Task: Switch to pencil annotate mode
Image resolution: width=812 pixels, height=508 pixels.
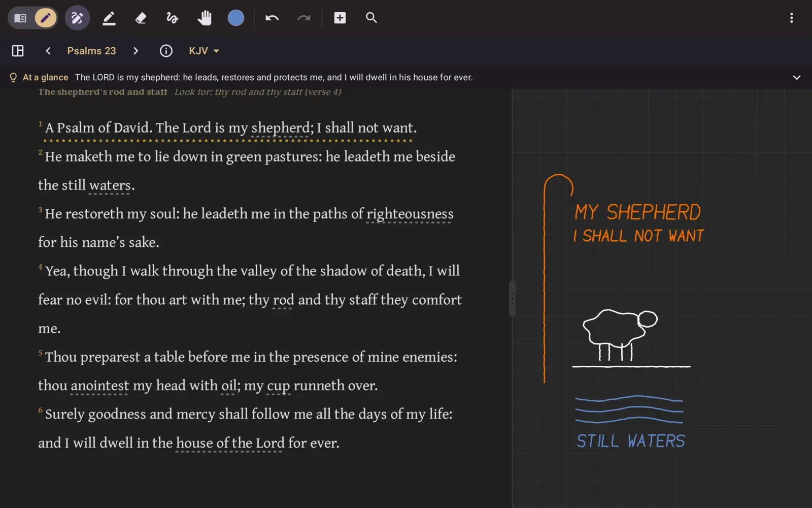Action: tap(46, 18)
